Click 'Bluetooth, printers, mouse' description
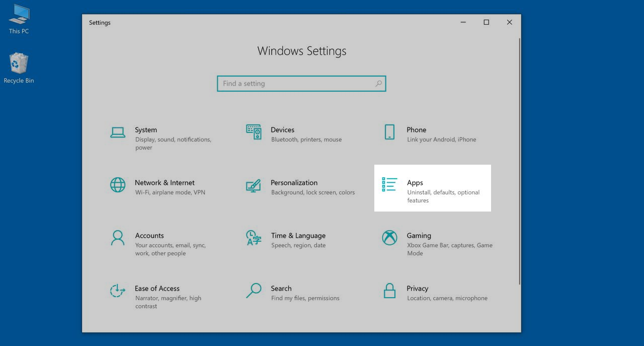The width and height of the screenshot is (644, 346). point(306,140)
